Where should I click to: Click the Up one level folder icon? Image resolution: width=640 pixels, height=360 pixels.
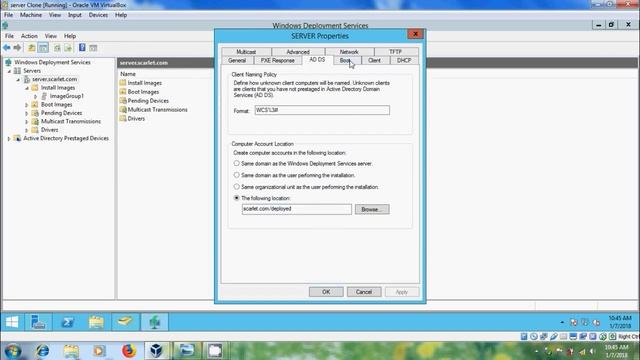coord(31,48)
